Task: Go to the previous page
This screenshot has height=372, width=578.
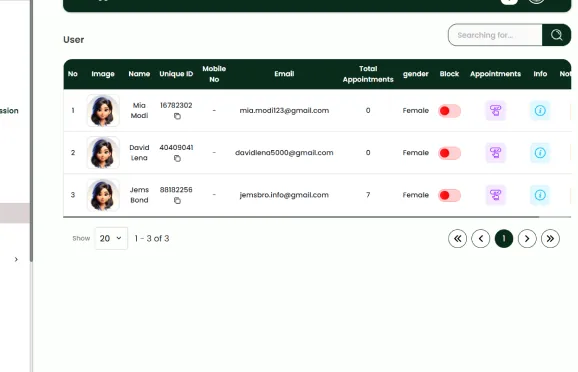Action: (x=481, y=239)
